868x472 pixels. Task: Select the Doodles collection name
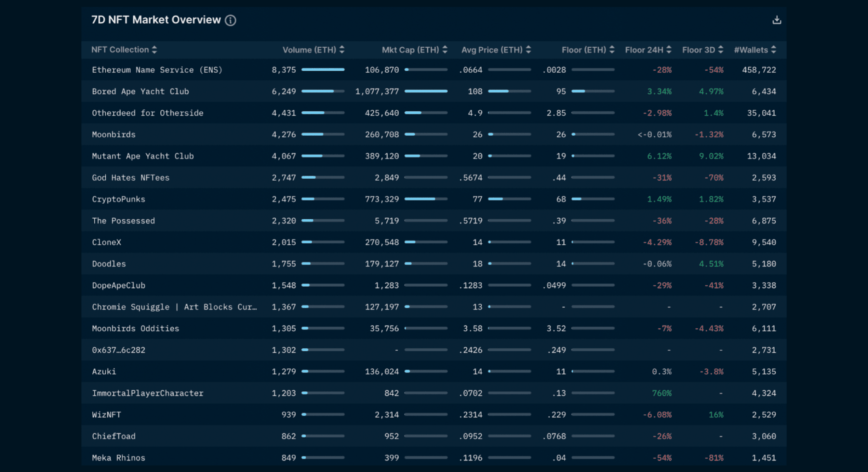(x=109, y=264)
